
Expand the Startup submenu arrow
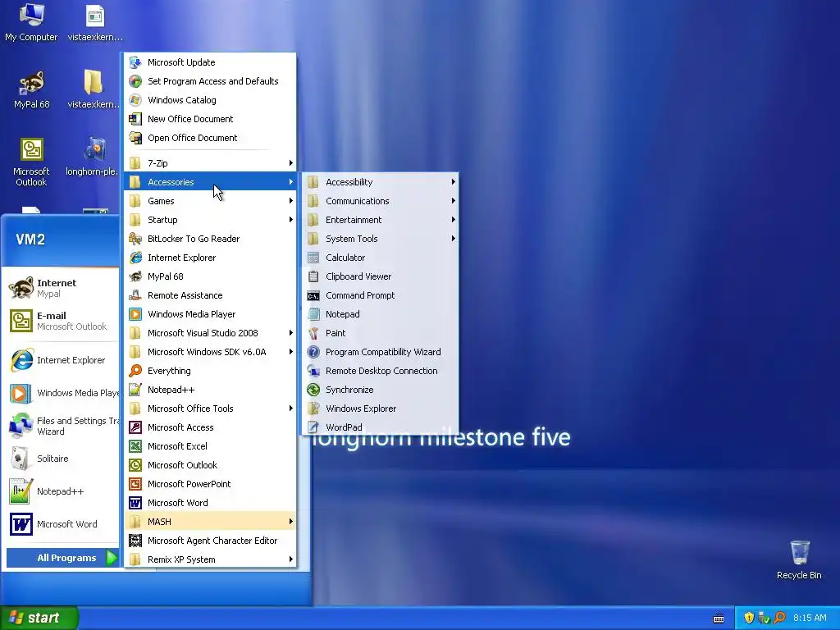291,220
